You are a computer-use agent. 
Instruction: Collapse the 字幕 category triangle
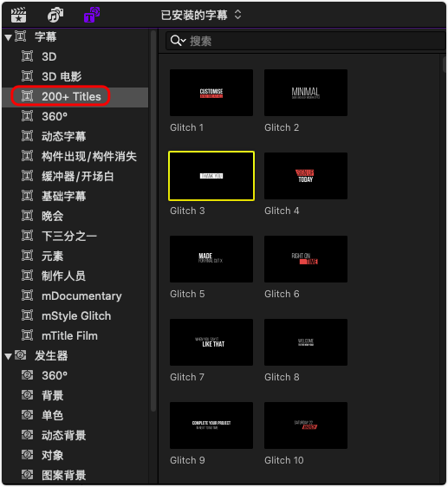[x=9, y=38]
